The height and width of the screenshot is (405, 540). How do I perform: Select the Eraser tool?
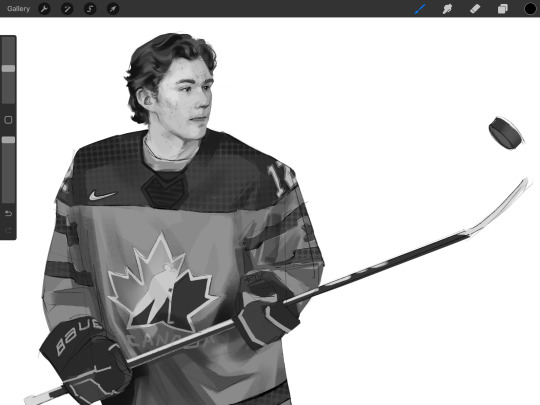[475, 9]
